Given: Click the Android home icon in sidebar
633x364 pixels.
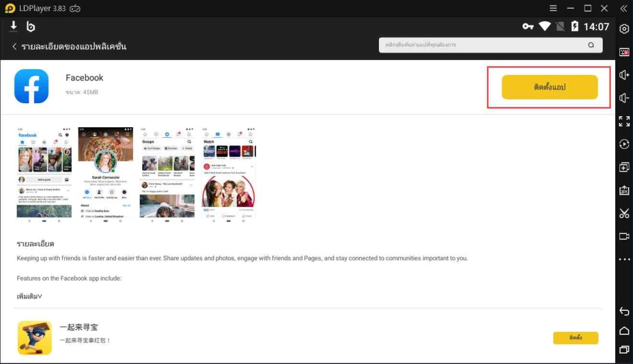Looking at the screenshot, I should (624, 331).
